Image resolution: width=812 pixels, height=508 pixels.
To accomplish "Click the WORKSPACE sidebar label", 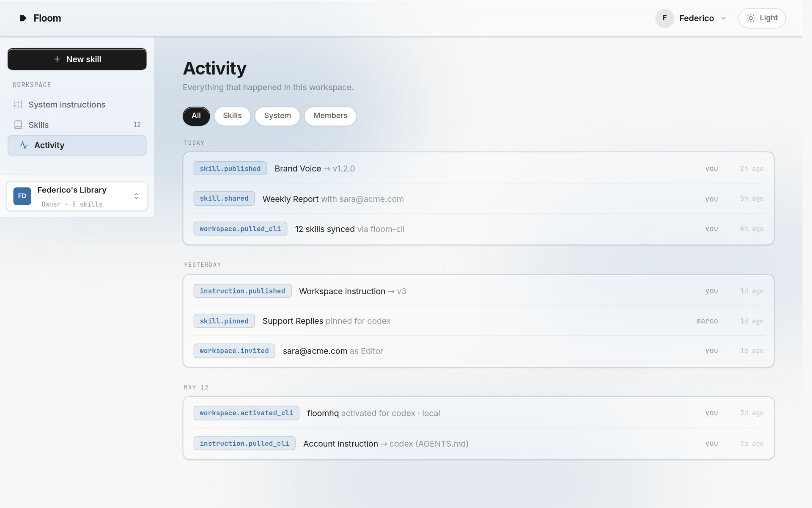I will pos(32,85).
